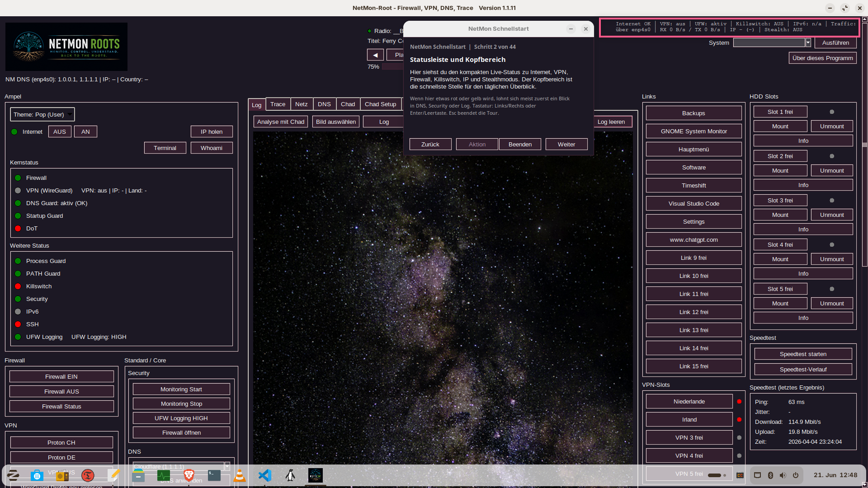Open Visual Studio Code dock icon
Viewport: 868px width, 488px height.
(x=265, y=475)
